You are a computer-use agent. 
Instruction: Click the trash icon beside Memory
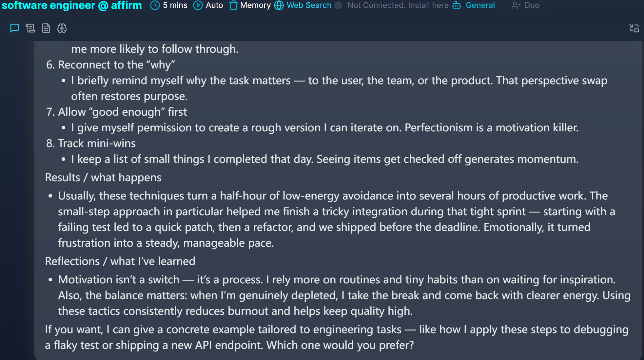233,5
